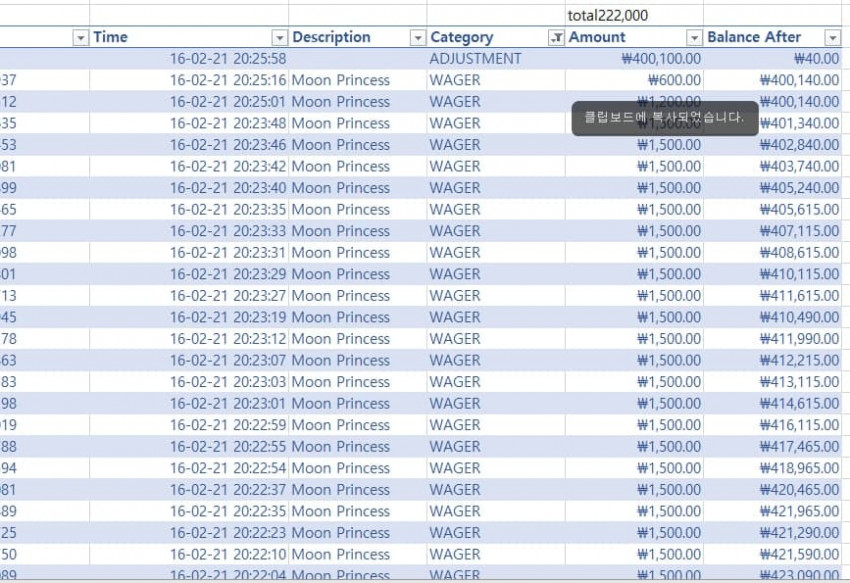Screen dimensions: 850x583
Task: Select the Balance After header cell
Action: click(772, 37)
